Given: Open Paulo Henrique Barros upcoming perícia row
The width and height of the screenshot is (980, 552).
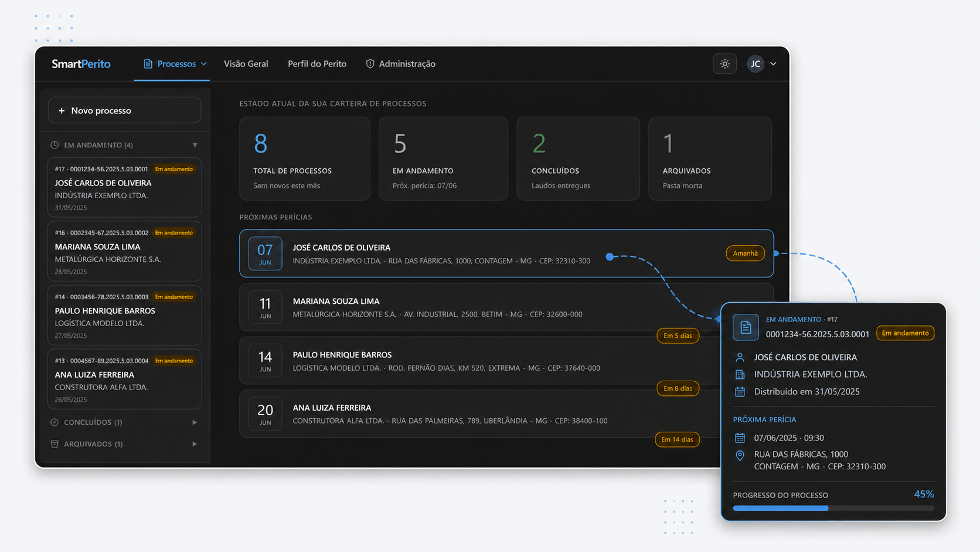Looking at the screenshot, I should 479,360.
